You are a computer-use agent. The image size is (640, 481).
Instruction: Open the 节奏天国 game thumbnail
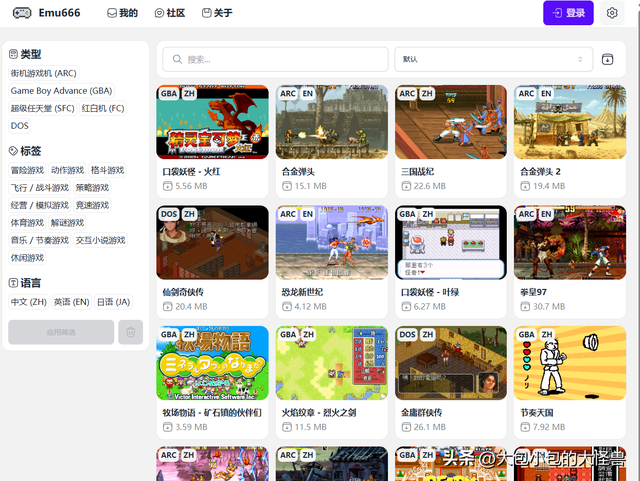[570, 363]
